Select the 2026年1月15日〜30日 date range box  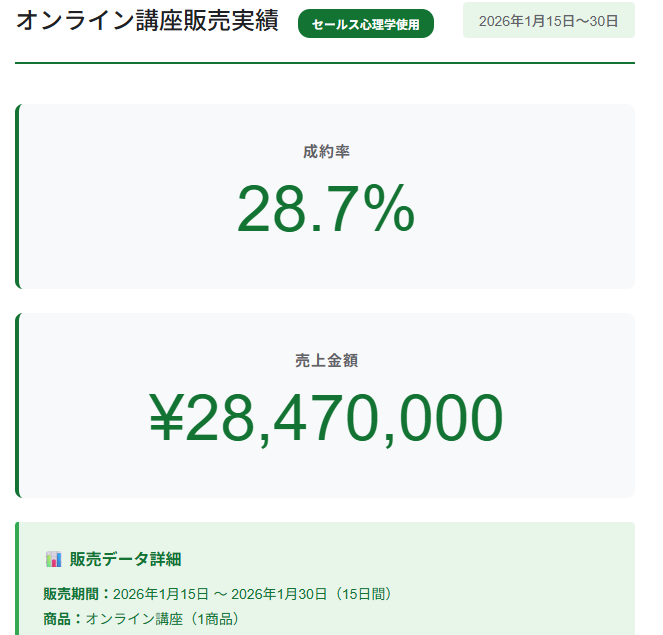[x=548, y=20]
